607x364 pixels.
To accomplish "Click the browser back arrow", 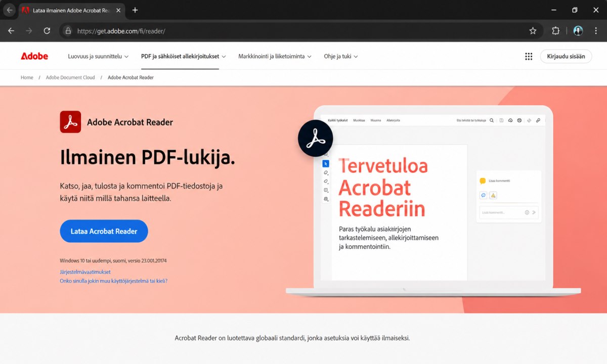I will pos(11,31).
